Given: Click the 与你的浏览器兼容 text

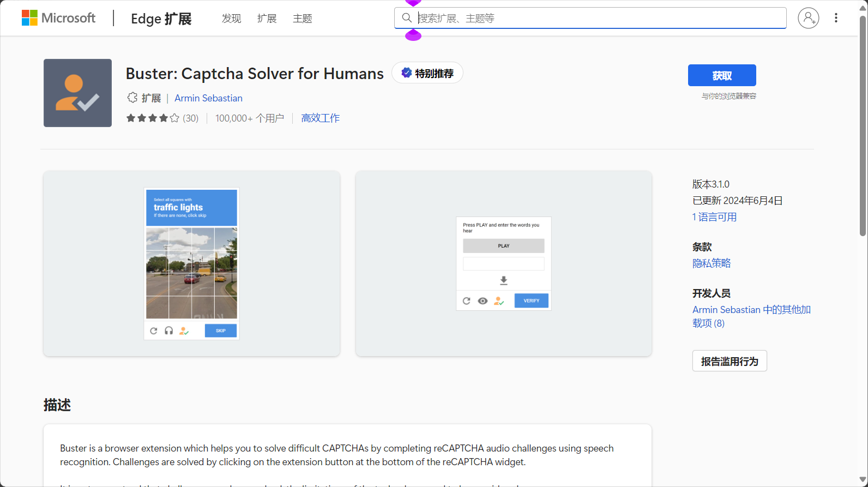Looking at the screenshot, I should point(729,96).
